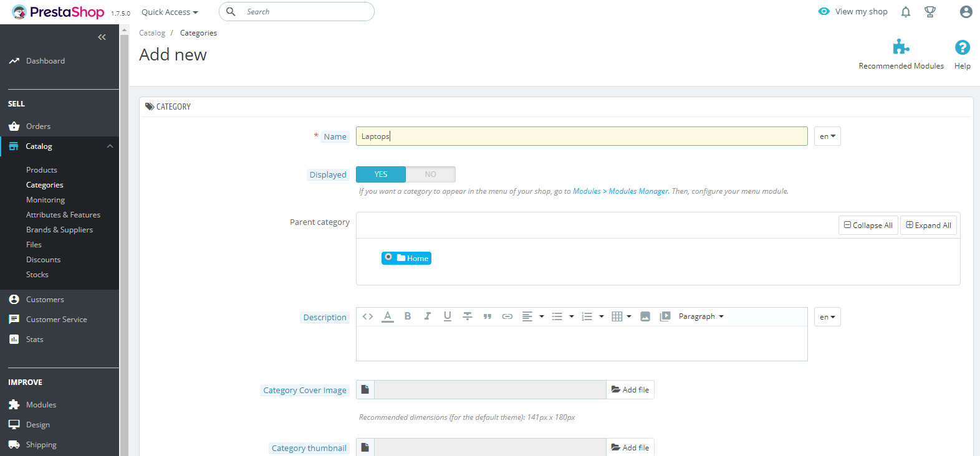Apply strikethrough formatting in the description editor

click(x=468, y=316)
